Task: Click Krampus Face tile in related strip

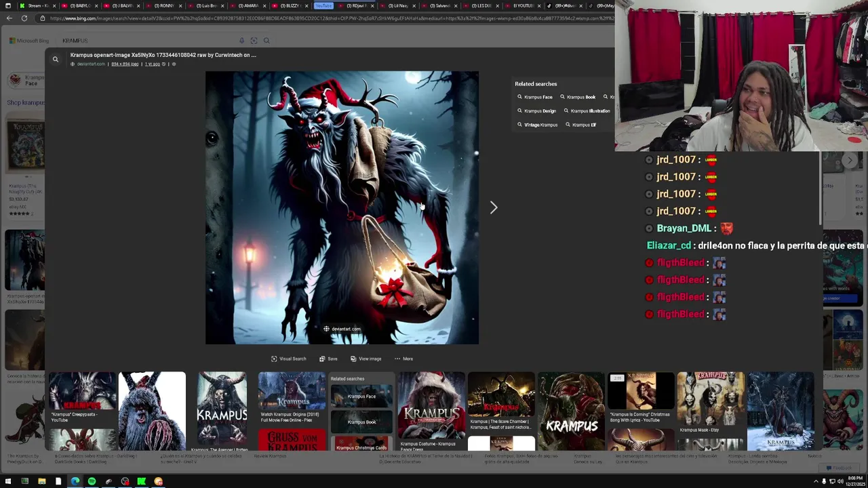Action: [x=361, y=396]
